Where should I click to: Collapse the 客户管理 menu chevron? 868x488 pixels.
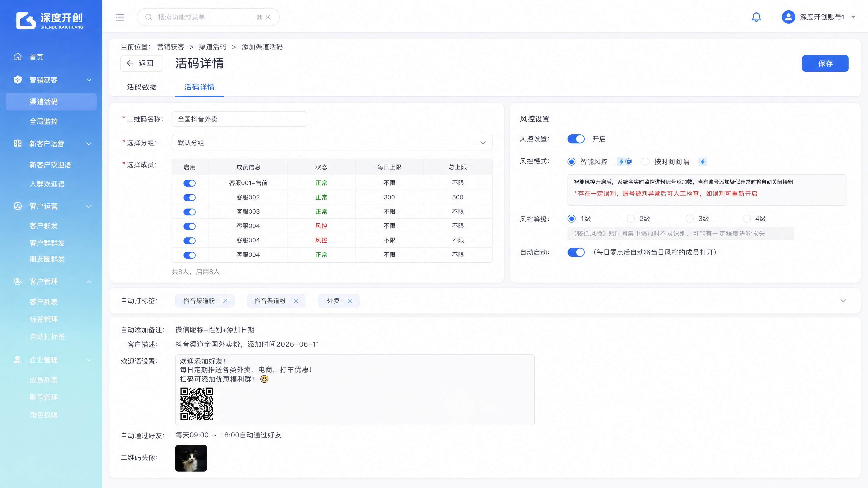point(89,282)
